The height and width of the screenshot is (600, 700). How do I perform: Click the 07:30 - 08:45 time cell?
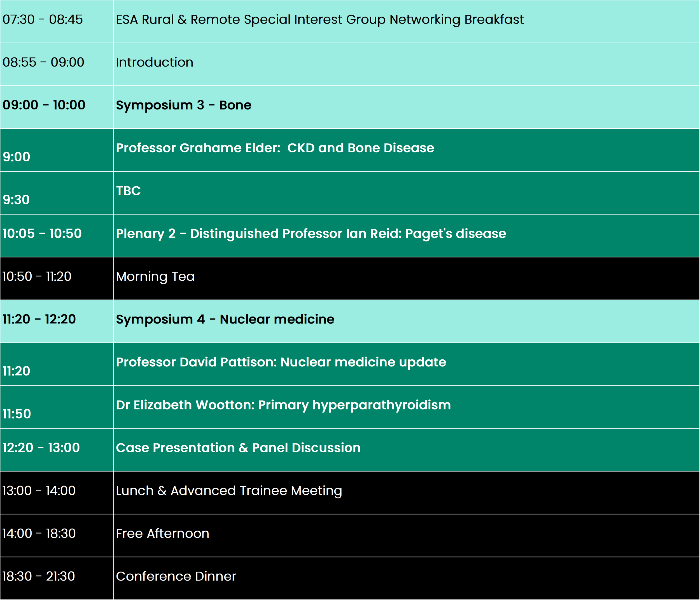pyautogui.click(x=43, y=20)
